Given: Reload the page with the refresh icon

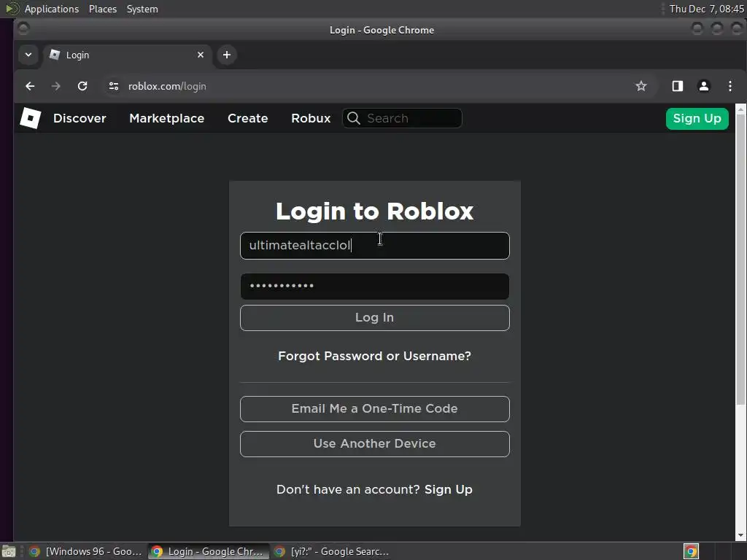Looking at the screenshot, I should point(82,86).
